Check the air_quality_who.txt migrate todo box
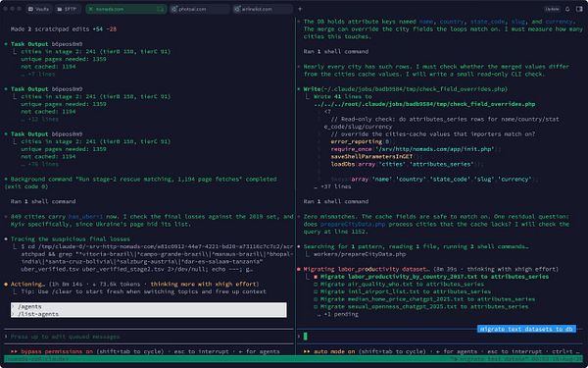 316,285
